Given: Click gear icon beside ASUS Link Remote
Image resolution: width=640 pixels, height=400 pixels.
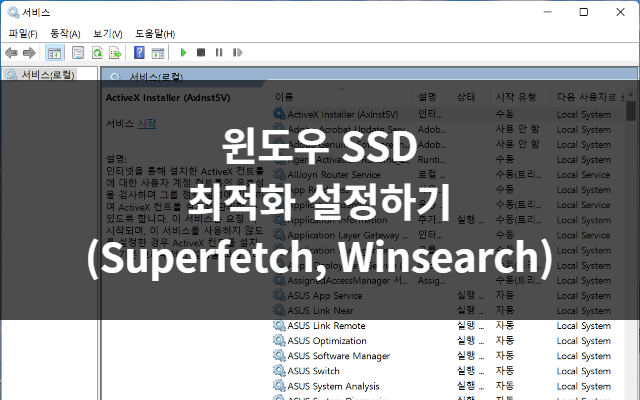Looking at the screenshot, I should coord(279,325).
